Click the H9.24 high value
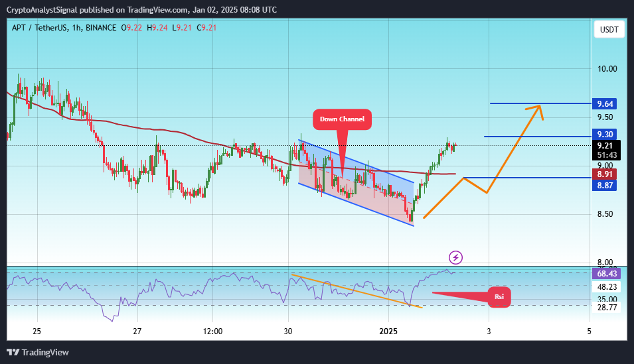The height and width of the screenshot is (364, 634). click(x=157, y=28)
